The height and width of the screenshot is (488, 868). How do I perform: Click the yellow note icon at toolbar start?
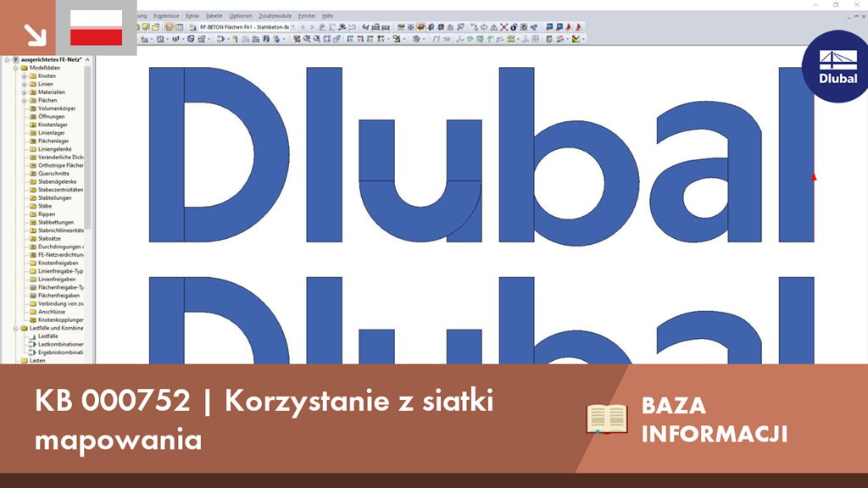pos(146,27)
